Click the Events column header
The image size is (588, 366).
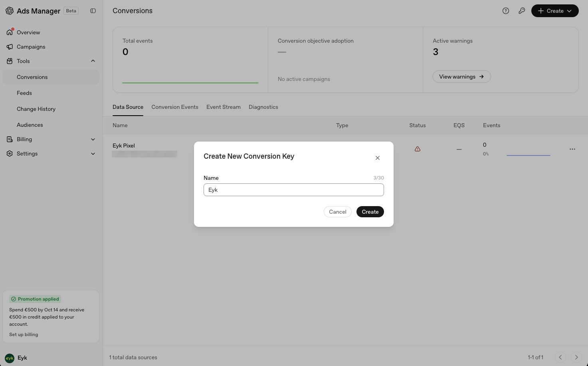[x=491, y=125]
